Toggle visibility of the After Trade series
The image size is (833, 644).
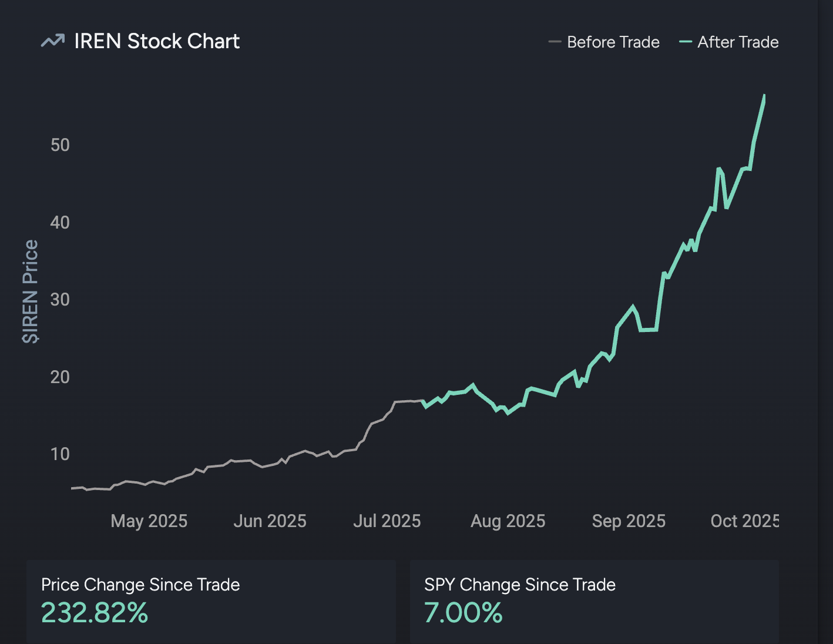(738, 42)
